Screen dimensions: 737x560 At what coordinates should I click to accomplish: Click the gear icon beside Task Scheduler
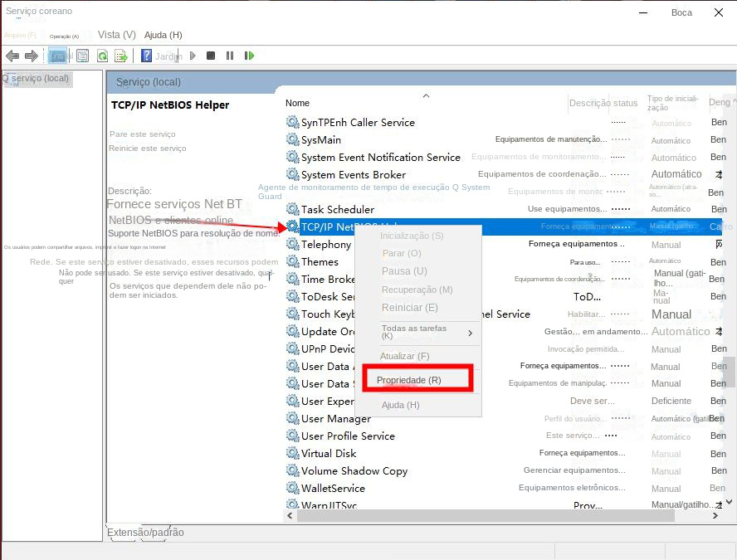point(292,209)
